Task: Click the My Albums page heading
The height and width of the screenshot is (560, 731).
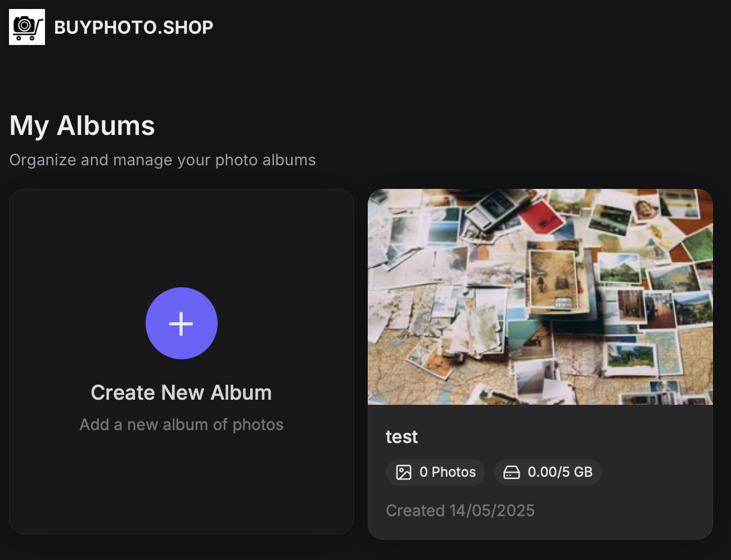Action: coord(82,125)
